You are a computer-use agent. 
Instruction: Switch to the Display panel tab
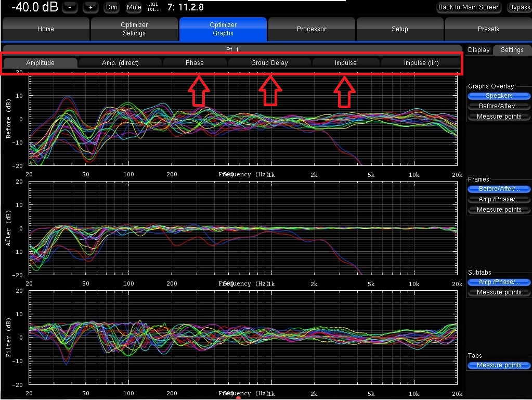click(478, 50)
